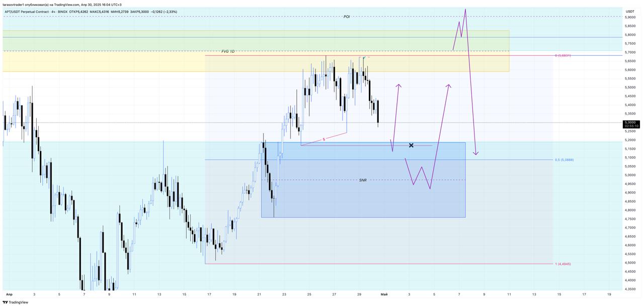Click the black X marker on chart
Image resolution: width=644 pixels, height=307 pixels.
[411, 145]
